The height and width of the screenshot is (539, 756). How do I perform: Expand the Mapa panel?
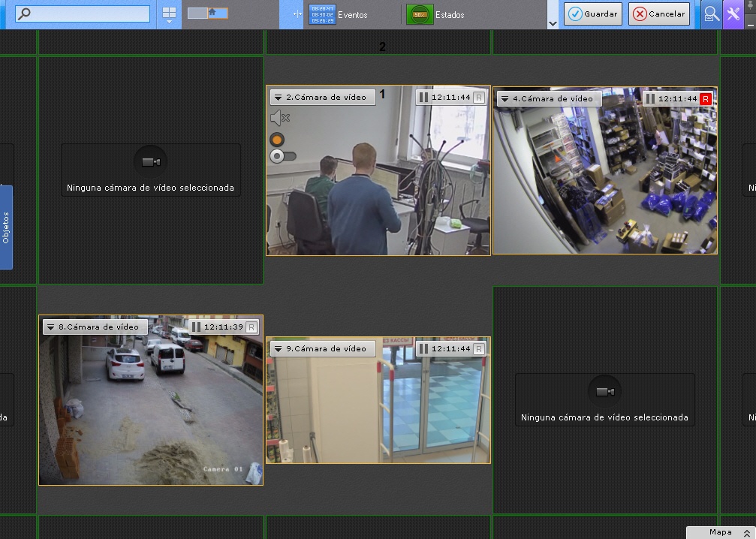(x=721, y=532)
